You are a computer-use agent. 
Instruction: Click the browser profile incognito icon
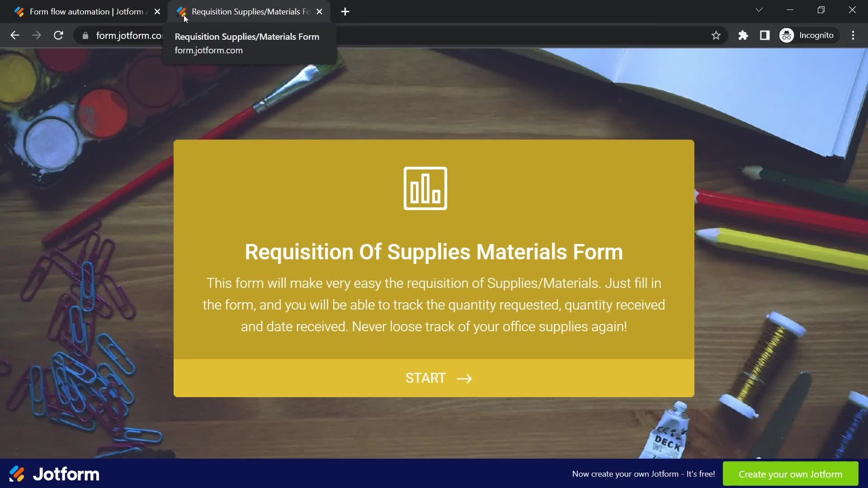pyautogui.click(x=787, y=35)
